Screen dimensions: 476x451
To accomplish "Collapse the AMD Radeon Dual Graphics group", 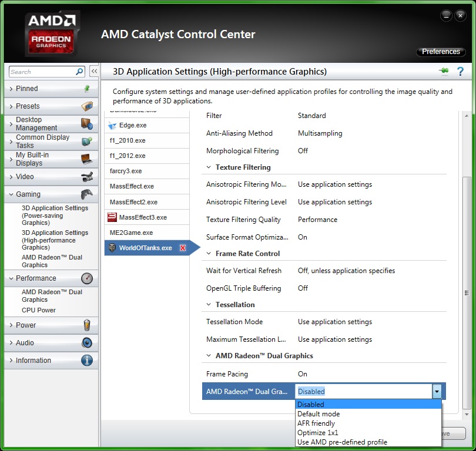I will (209, 355).
